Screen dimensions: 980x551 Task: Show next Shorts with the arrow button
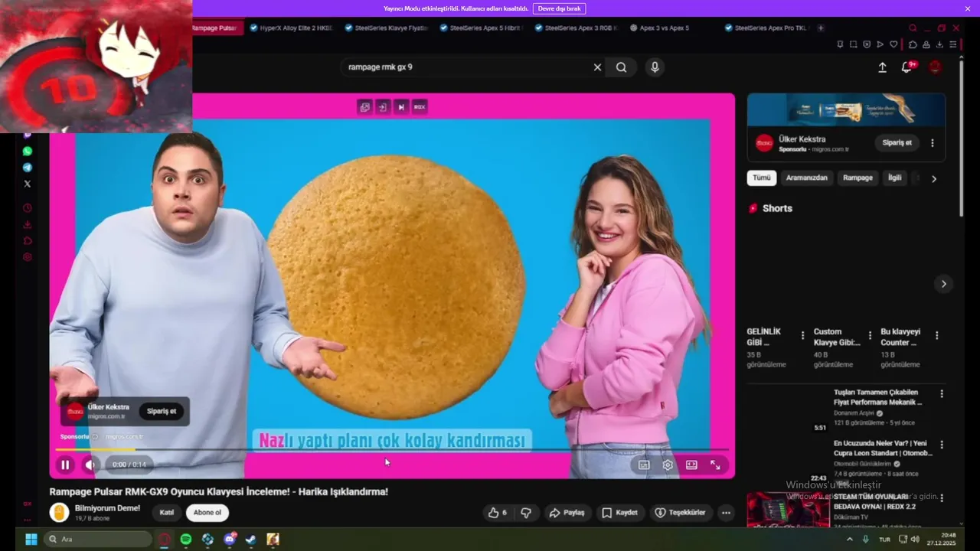[x=943, y=284]
